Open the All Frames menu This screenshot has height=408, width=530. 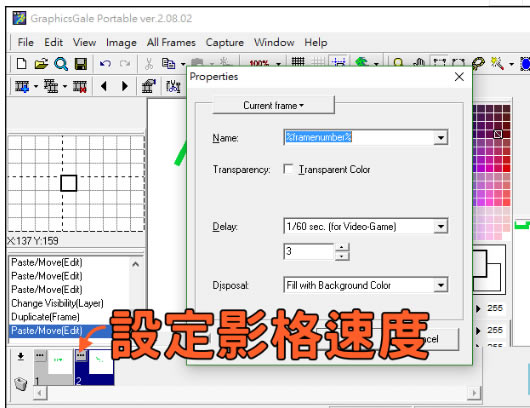click(171, 43)
